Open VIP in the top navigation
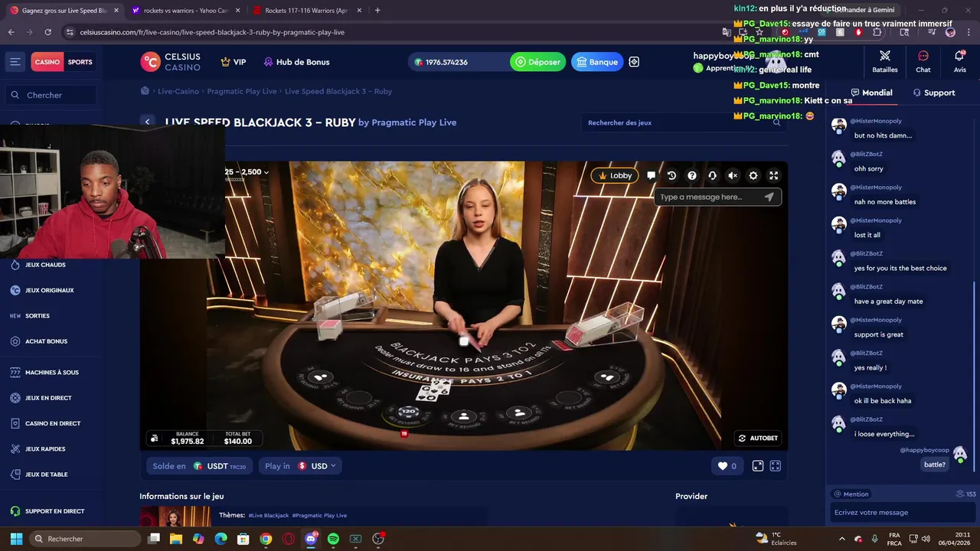This screenshot has width=980, height=551. point(234,62)
